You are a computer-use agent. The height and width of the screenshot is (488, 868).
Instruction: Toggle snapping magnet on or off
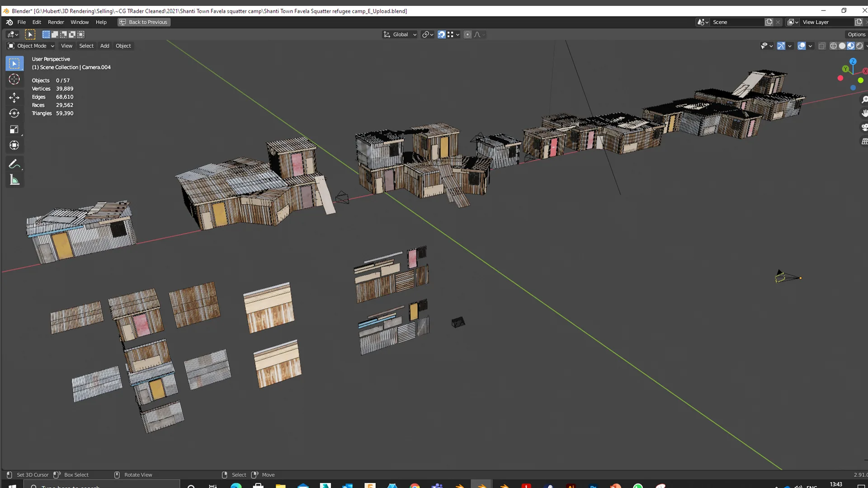442,34
